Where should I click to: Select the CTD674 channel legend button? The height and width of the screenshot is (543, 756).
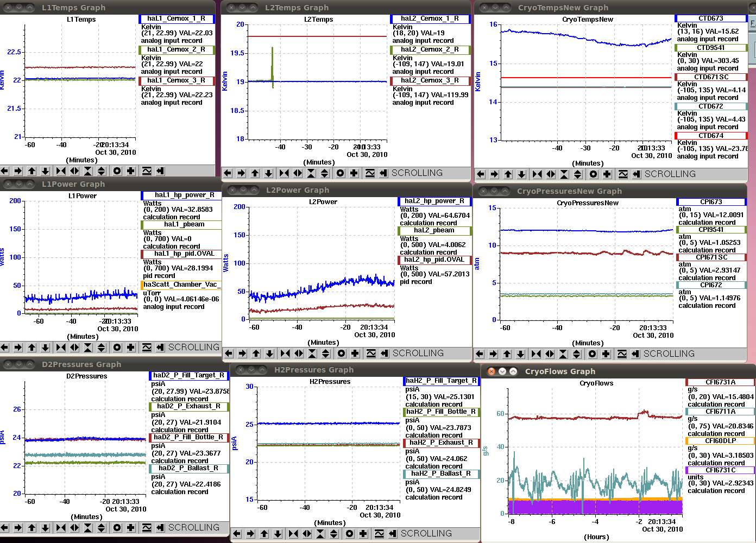[x=711, y=136]
